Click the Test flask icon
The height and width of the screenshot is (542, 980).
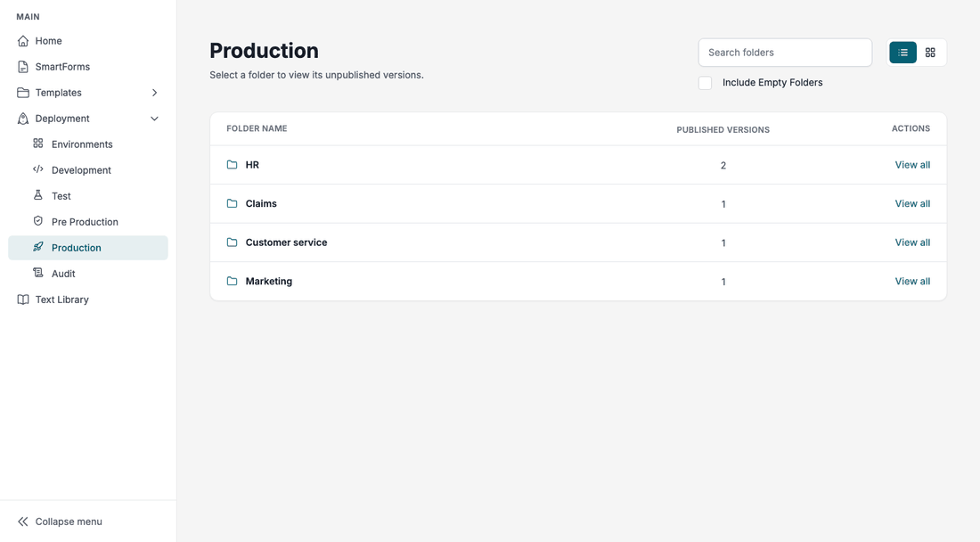pos(38,195)
